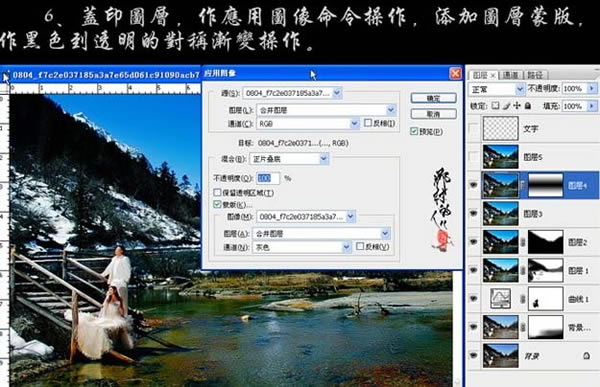Click the mask link icon on 图层2

point(523,242)
